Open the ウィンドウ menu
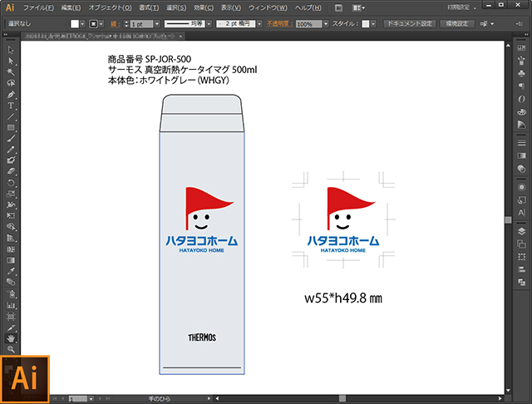This screenshot has width=532, height=404. pos(268,7)
